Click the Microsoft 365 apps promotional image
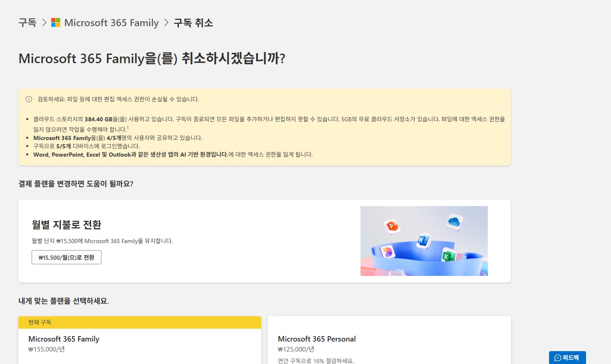Viewport: 611px width, 364px height. 424,241
